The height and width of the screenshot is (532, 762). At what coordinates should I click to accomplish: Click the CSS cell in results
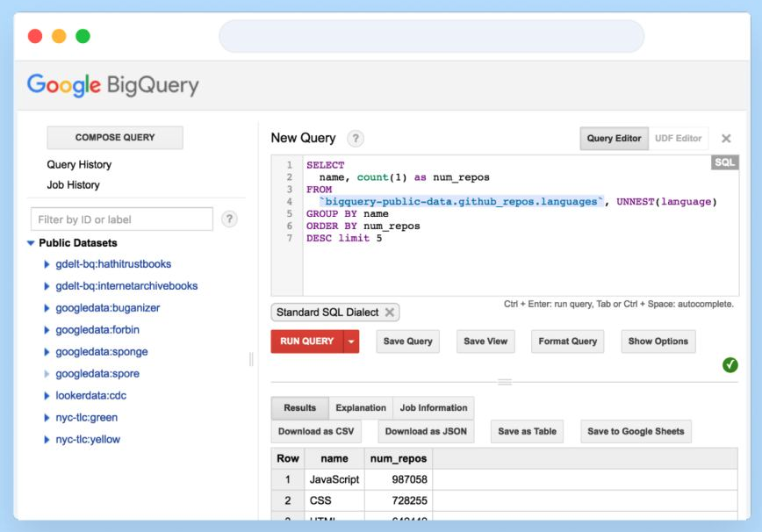334,500
